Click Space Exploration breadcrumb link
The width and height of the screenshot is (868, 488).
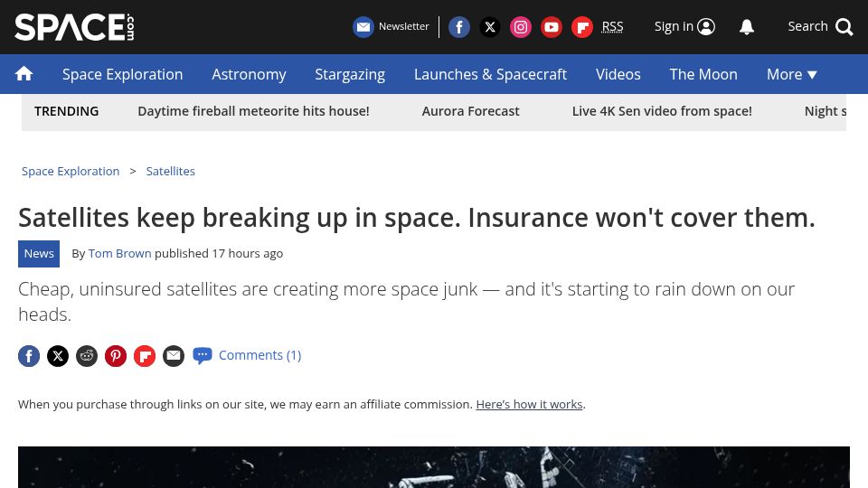[71, 172]
